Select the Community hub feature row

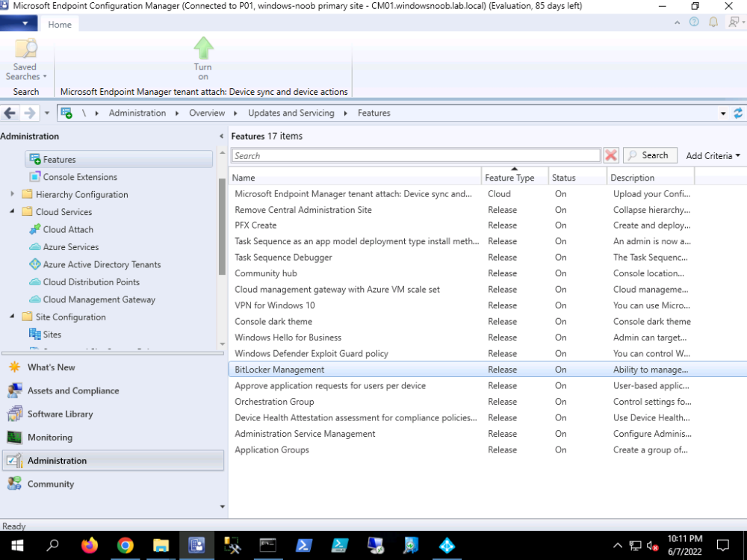(488, 273)
